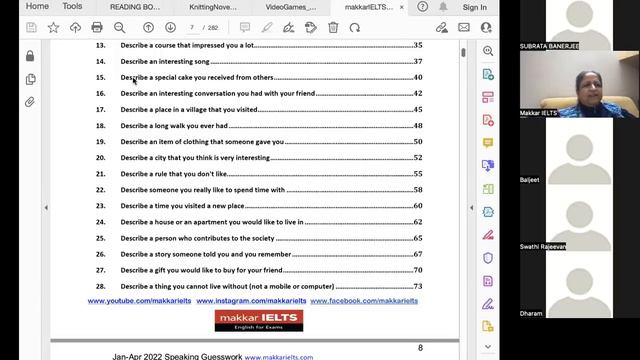Open the yellow pages tool icon at pane bottom

tap(488, 326)
